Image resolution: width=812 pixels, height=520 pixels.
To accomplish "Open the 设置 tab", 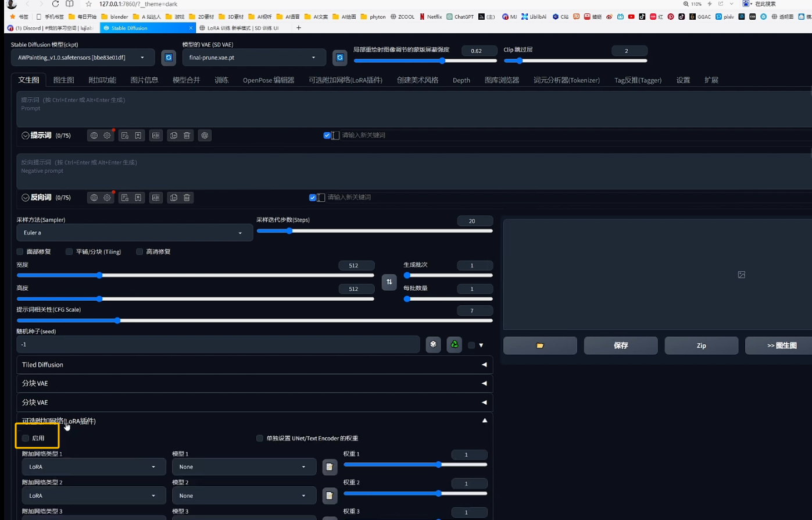I will click(683, 80).
